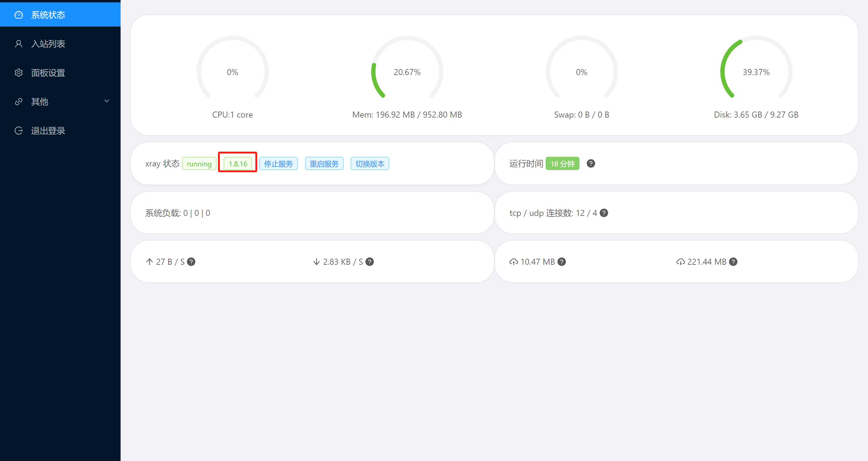Click help icon next to 27 B / S upload speed
Screen dimensions: 868x461
click(191, 262)
